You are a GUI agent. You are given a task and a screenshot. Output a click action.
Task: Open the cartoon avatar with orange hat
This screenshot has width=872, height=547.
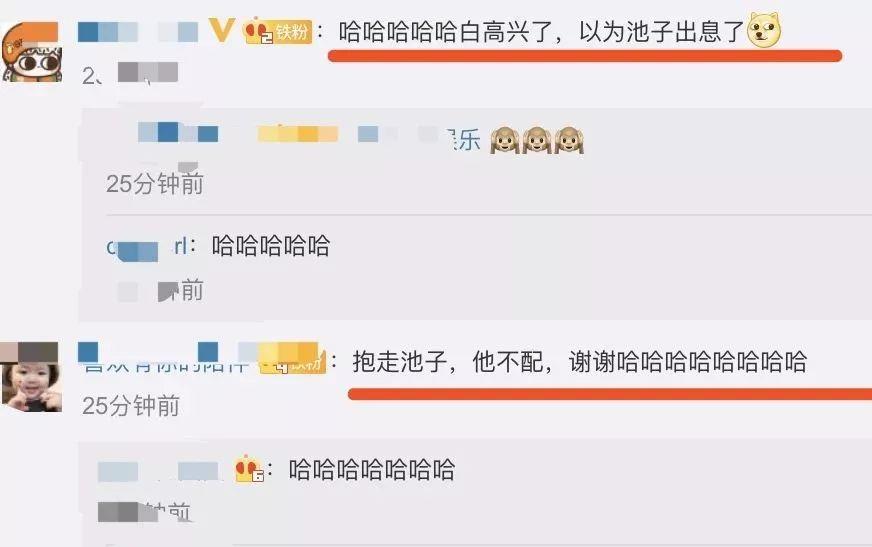pos(30,52)
